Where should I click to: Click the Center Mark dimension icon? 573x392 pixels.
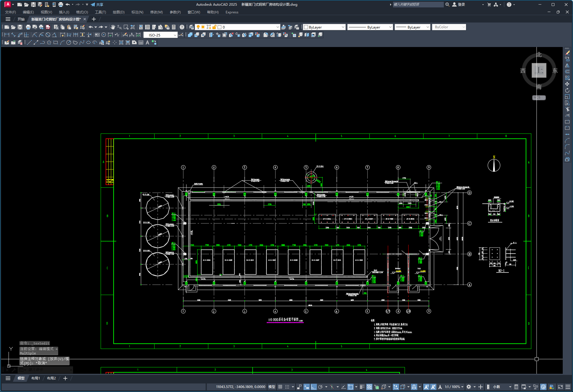(x=104, y=35)
